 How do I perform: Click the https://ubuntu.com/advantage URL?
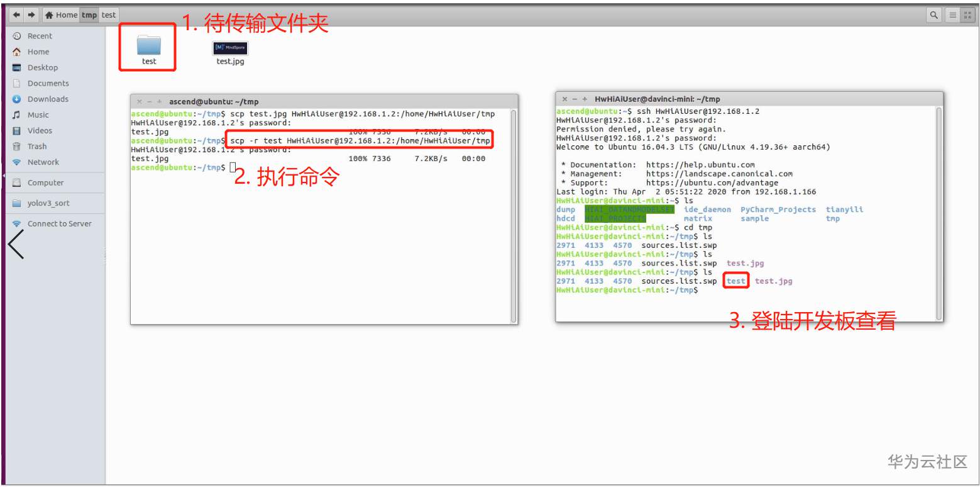point(712,182)
